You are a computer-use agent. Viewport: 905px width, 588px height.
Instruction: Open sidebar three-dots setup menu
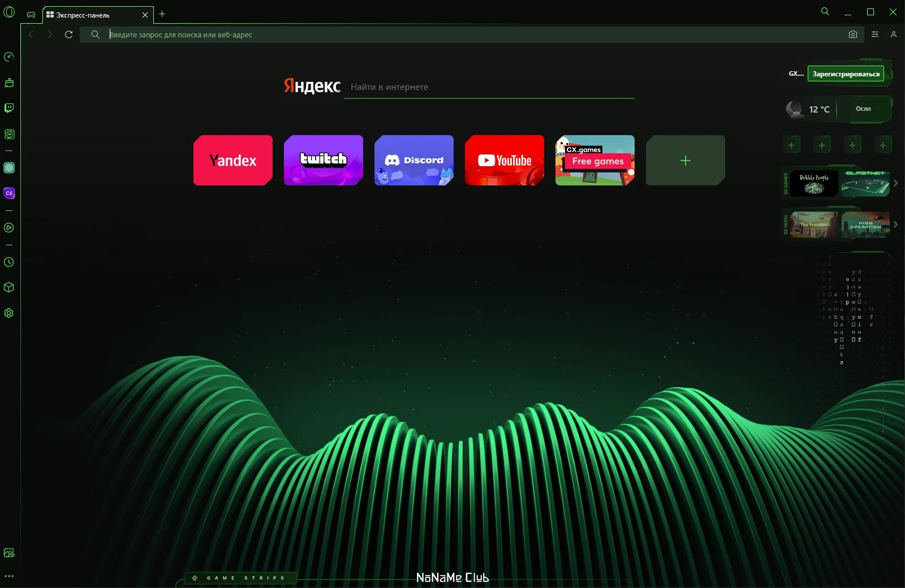[x=9, y=576]
